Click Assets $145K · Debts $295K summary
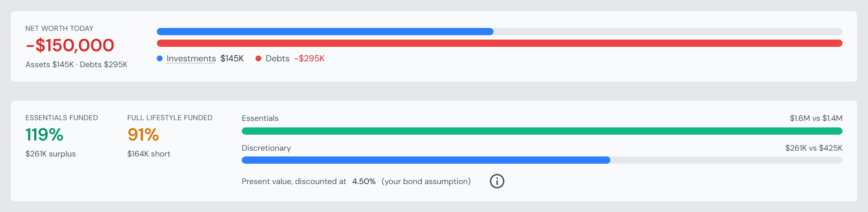868x212 pixels. (x=77, y=64)
